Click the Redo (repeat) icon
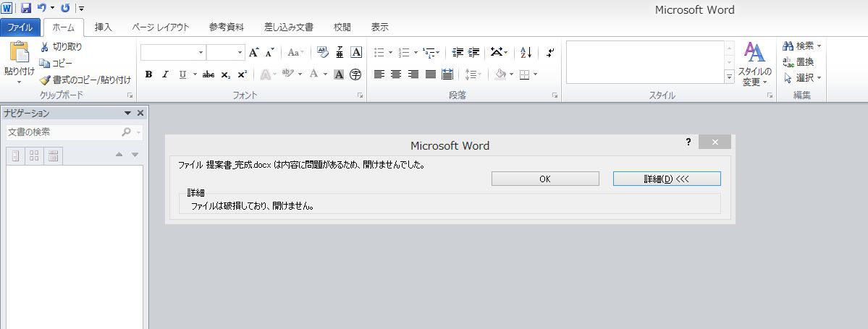The image size is (868, 329). pos(65,8)
